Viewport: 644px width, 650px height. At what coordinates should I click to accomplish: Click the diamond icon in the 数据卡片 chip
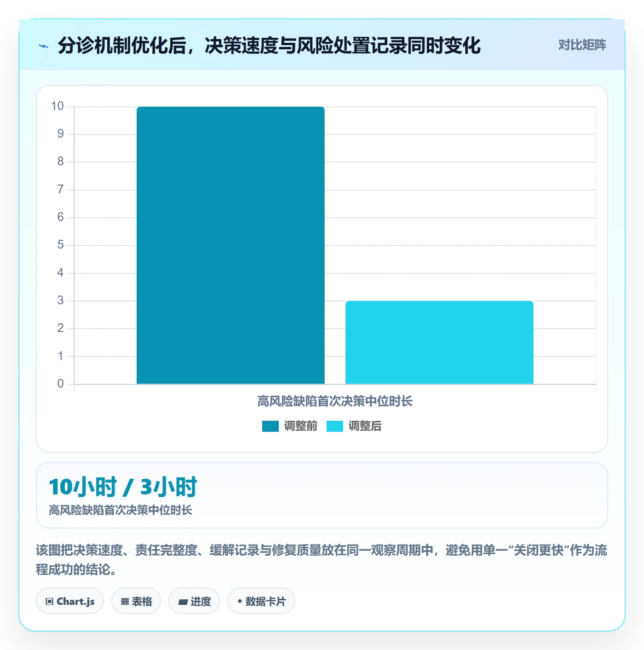pos(240,601)
